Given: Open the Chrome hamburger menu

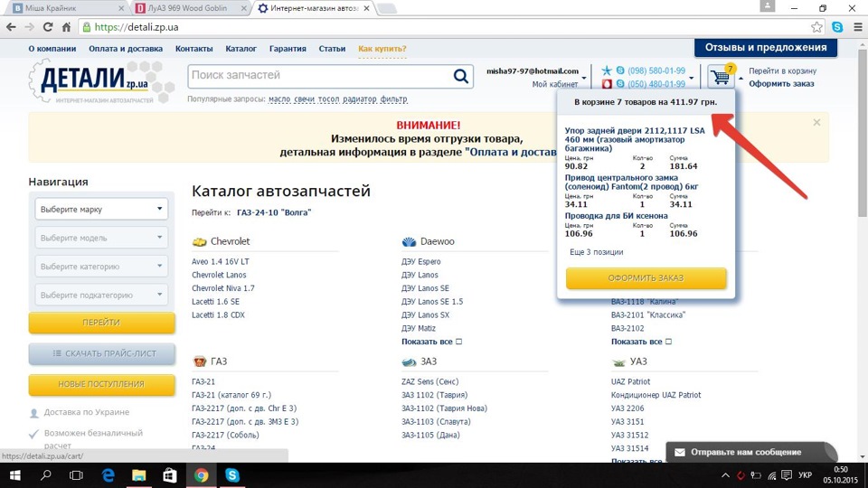Looking at the screenshot, I should (x=857, y=27).
